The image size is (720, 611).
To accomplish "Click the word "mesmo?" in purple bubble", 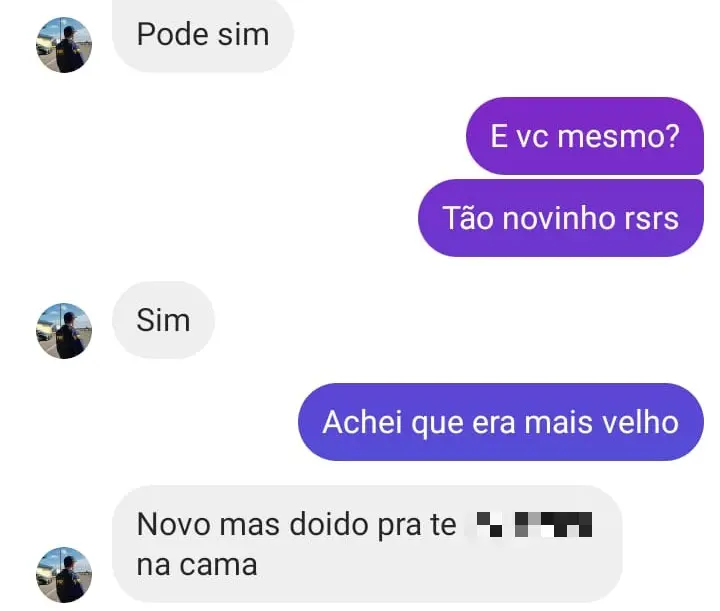I will 618,136.
